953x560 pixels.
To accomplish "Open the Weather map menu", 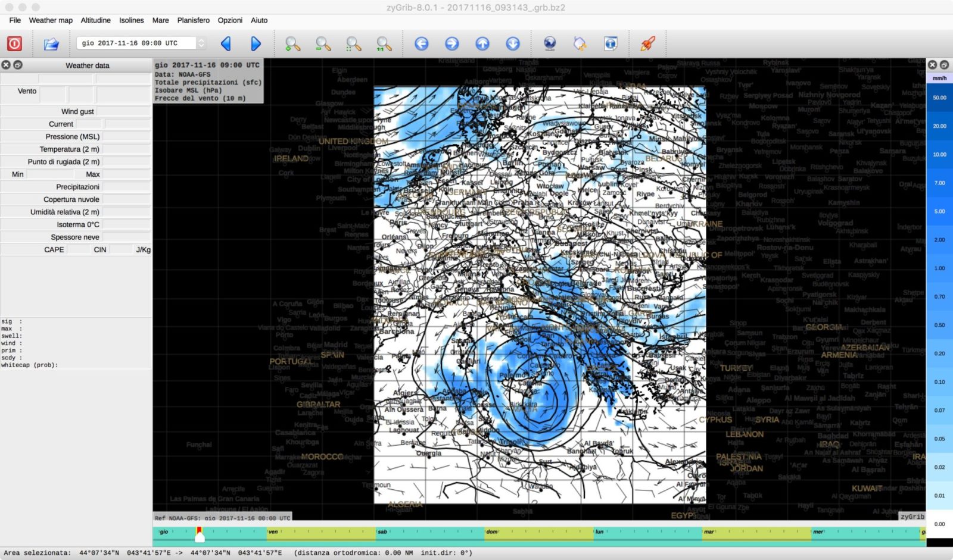I will pos(51,20).
